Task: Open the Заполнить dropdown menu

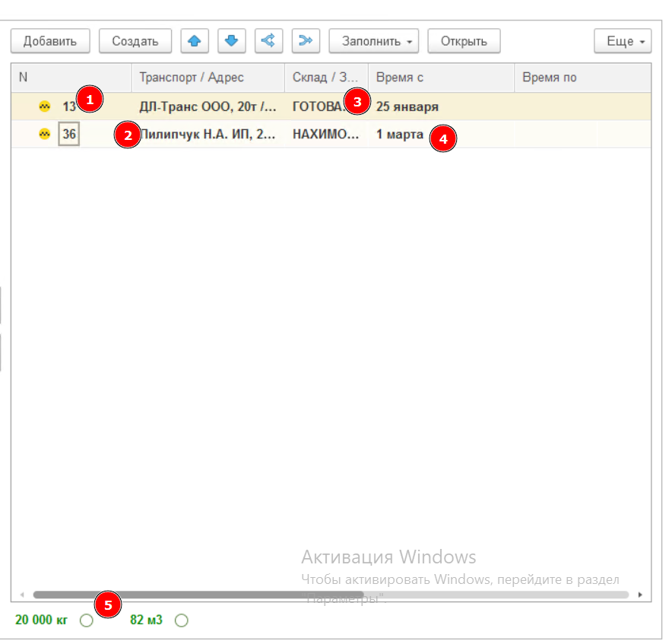Action: click(374, 41)
